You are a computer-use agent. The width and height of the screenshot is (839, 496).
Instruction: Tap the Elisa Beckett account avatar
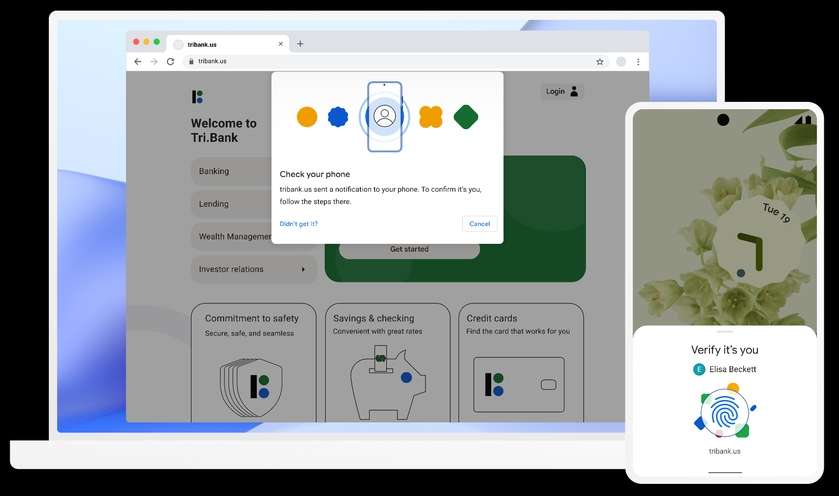click(699, 369)
